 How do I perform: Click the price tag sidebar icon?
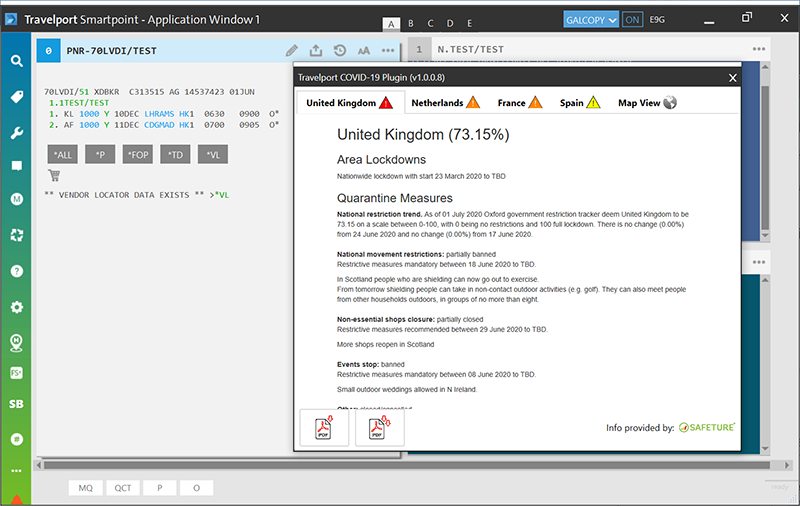[x=16, y=97]
